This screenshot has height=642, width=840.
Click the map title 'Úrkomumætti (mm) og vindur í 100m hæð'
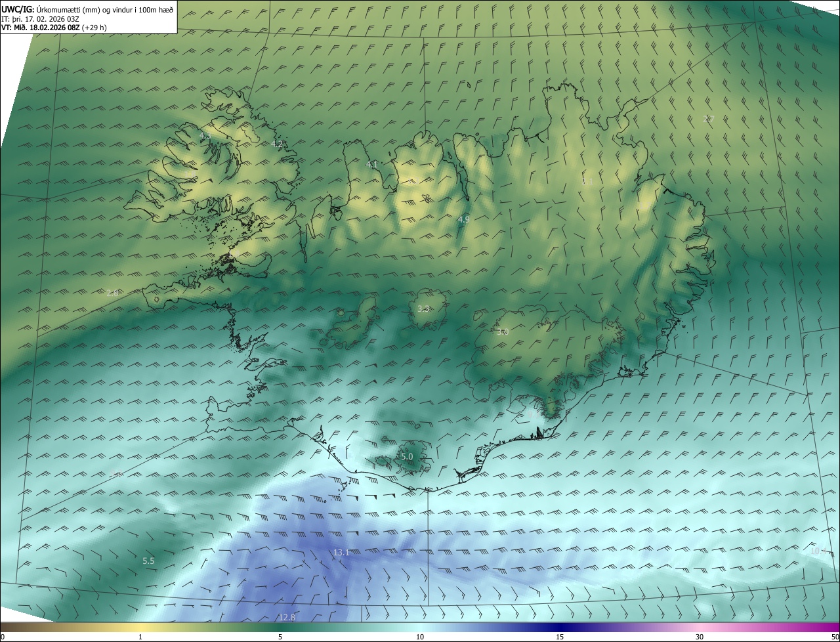(x=104, y=9)
